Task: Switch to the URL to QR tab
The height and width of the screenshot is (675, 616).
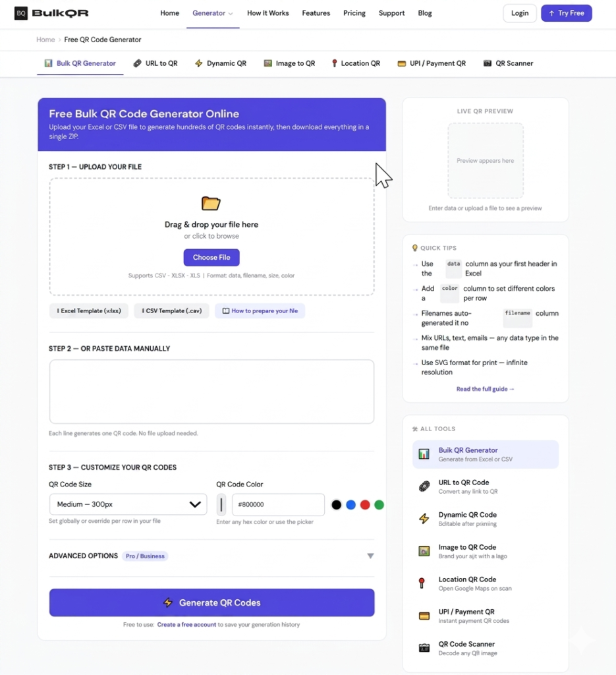Action: click(155, 63)
